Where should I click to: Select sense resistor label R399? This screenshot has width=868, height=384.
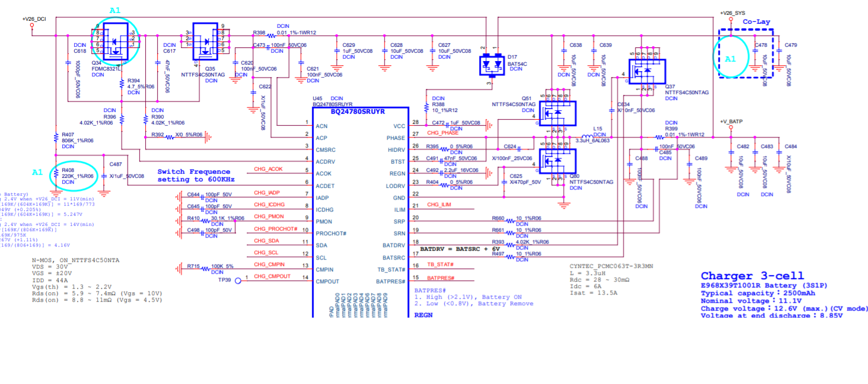[x=671, y=129]
